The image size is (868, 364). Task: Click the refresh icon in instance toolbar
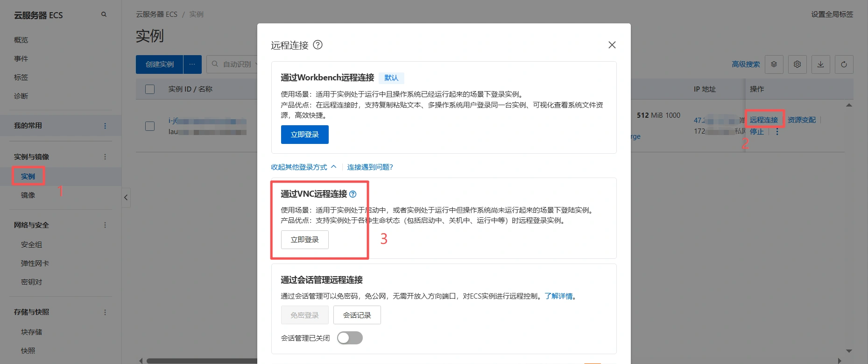844,64
